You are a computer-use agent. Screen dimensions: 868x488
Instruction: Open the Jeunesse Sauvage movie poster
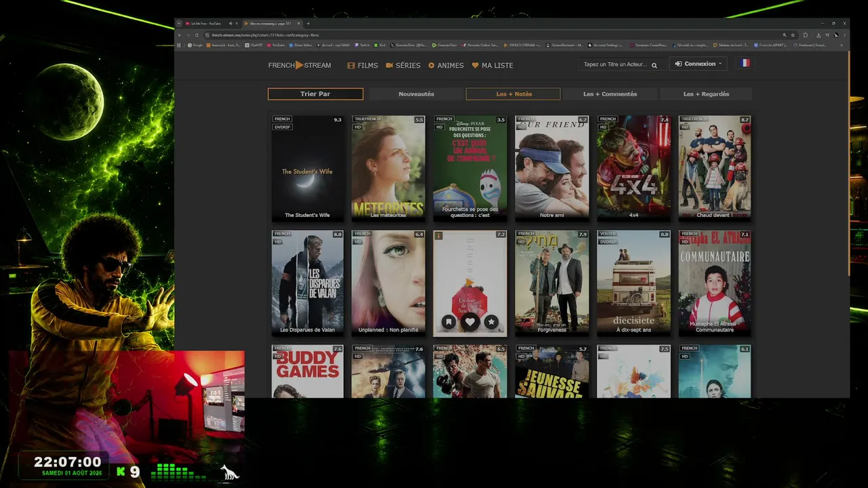coord(551,371)
